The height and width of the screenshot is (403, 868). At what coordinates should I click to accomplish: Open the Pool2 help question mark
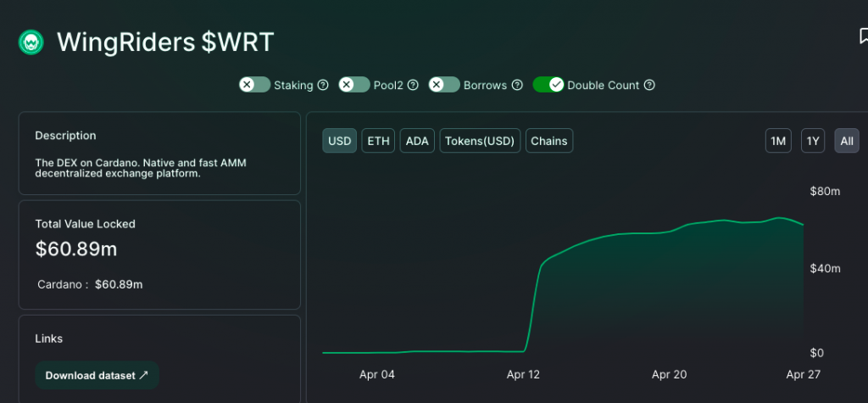(x=413, y=86)
